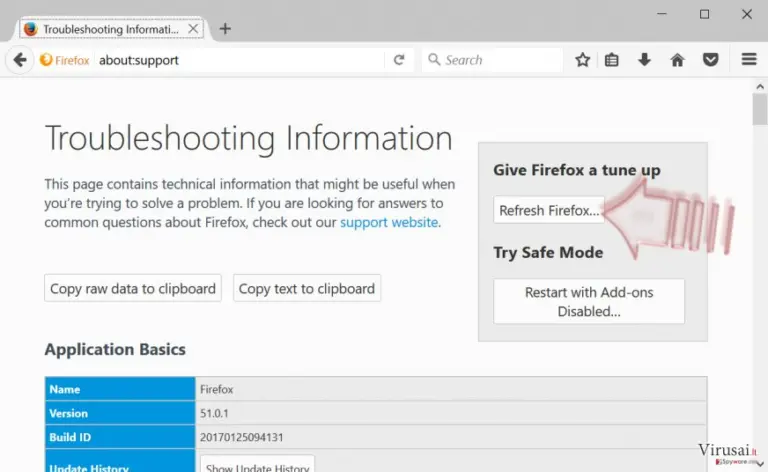
Task: Click Restart with Add-ons Disabled button
Action: pyautogui.click(x=589, y=302)
